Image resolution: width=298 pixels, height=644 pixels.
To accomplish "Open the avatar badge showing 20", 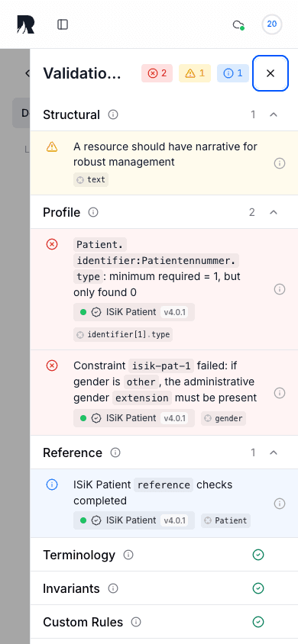I will 272,24.
